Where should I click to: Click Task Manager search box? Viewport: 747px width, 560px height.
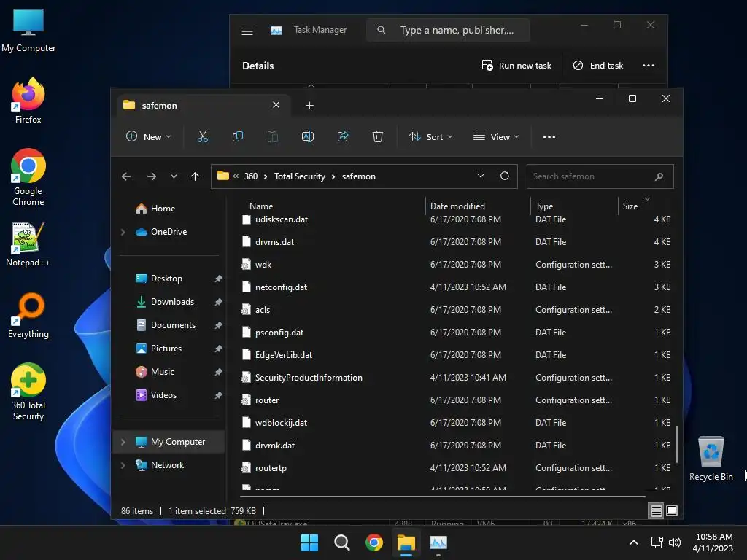[x=448, y=30]
